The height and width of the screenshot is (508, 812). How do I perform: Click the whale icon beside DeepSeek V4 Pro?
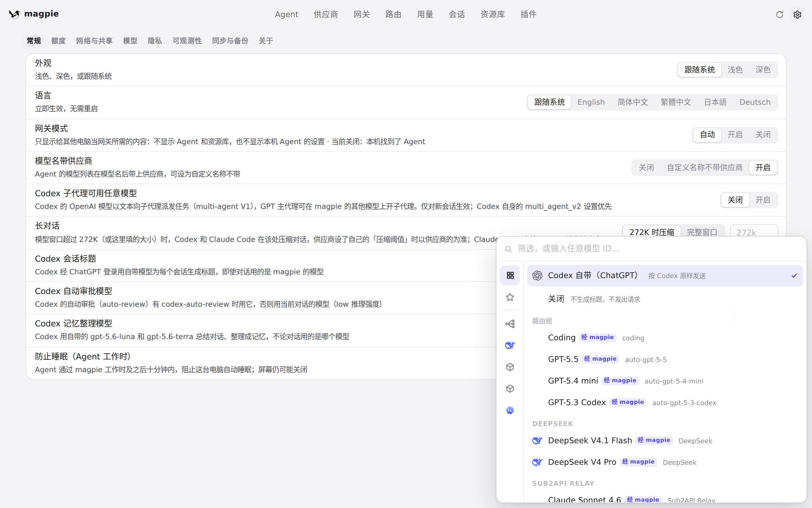(537, 462)
